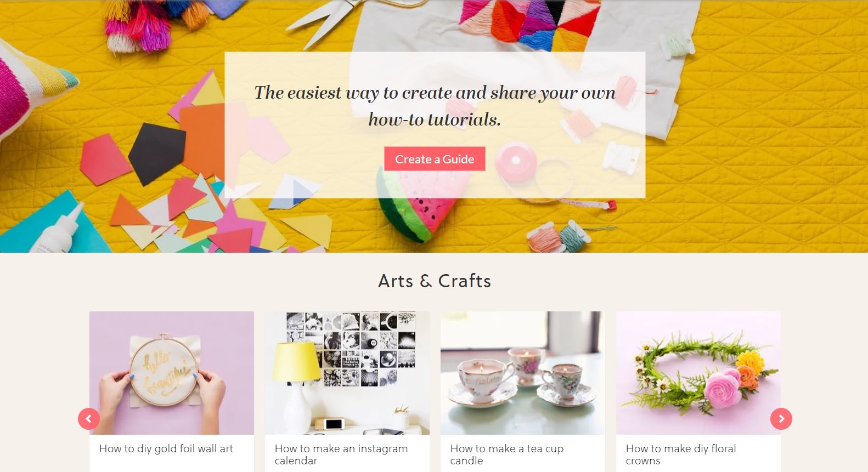The width and height of the screenshot is (868, 472).
Task: Follow 'How to diy gold foil wall art' link
Action: 166,448
